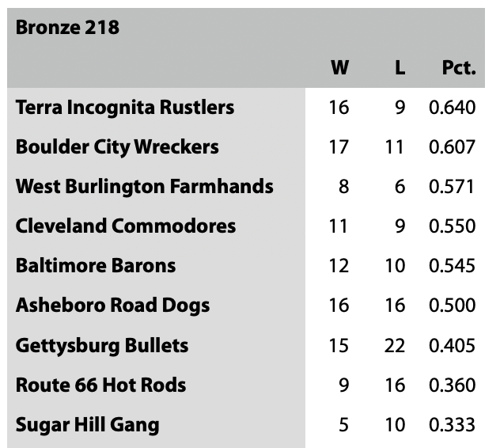
Task: Select the L column header
Action: (400, 68)
